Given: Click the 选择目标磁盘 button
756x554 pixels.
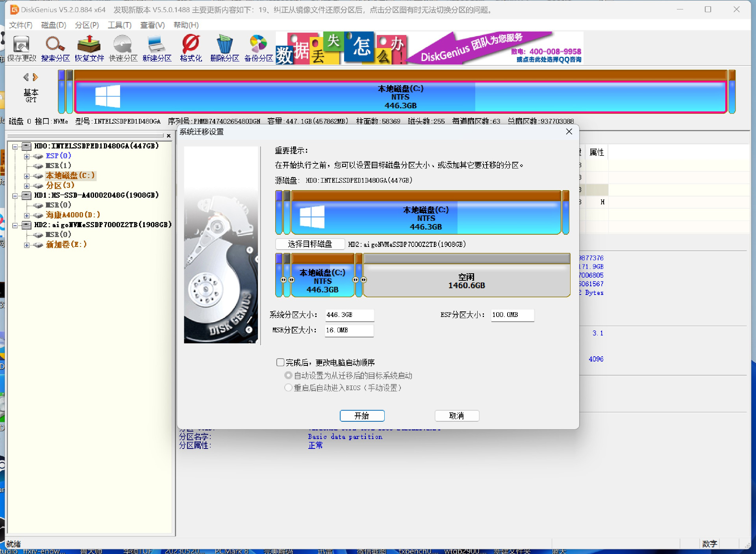Looking at the screenshot, I should (x=310, y=244).
